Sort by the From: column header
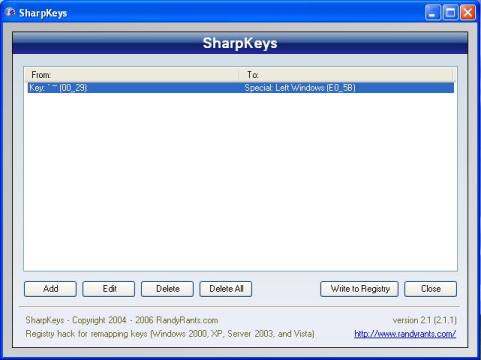 [132, 75]
